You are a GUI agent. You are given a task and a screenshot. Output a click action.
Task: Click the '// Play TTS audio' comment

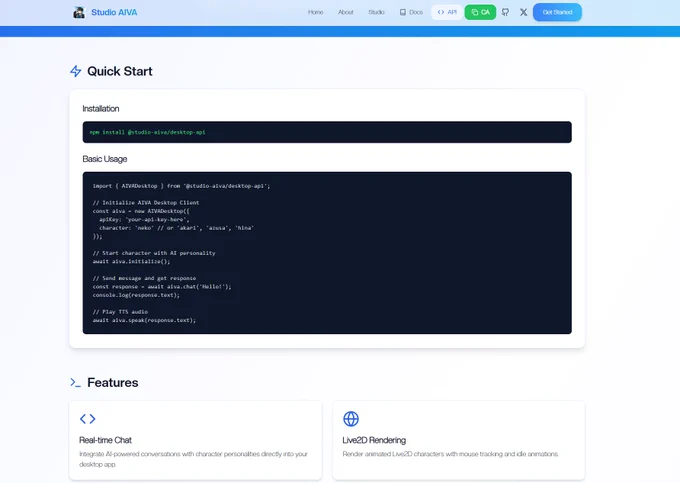(x=120, y=312)
